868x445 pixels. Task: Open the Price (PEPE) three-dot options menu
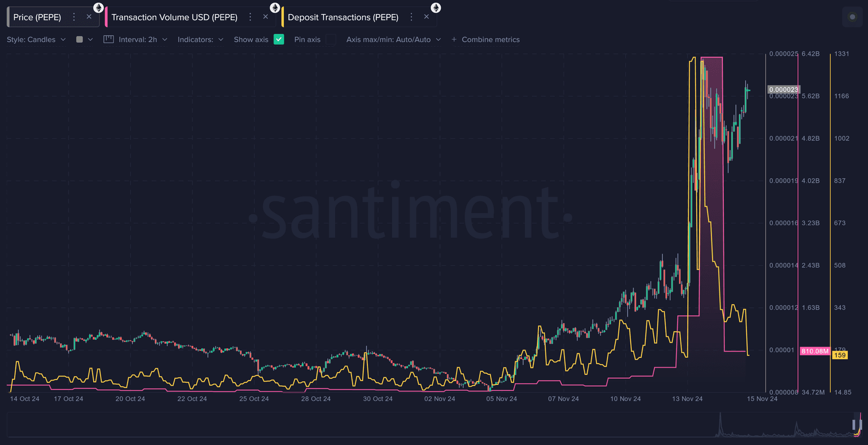tap(74, 17)
